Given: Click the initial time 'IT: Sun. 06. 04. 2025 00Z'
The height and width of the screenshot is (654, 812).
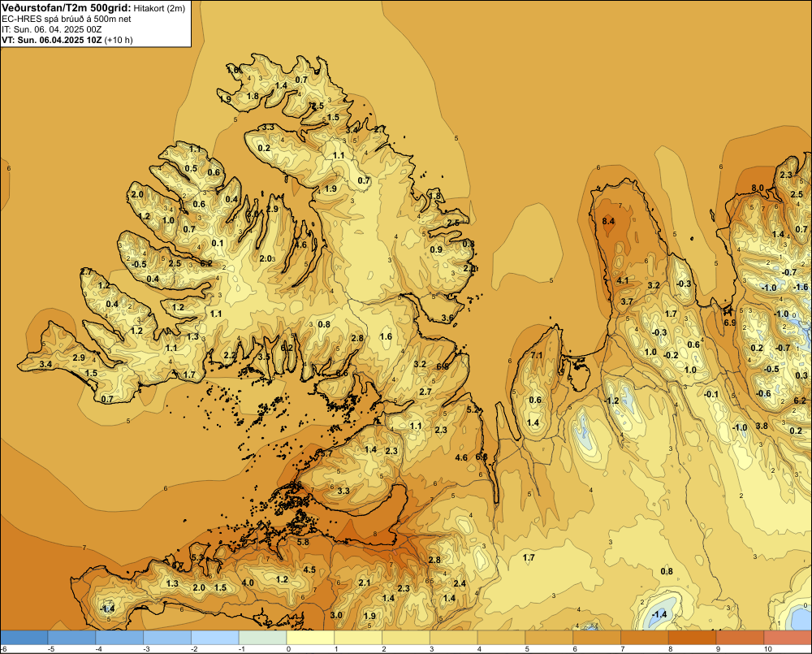Looking at the screenshot, I should 52,29.
